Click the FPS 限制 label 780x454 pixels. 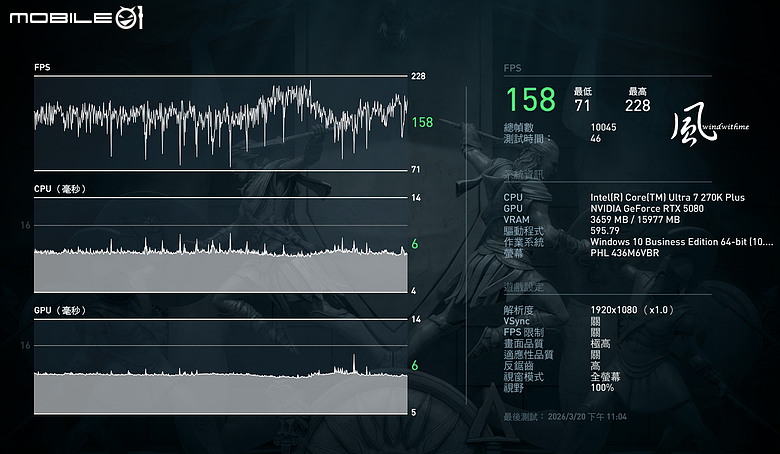click(x=523, y=332)
